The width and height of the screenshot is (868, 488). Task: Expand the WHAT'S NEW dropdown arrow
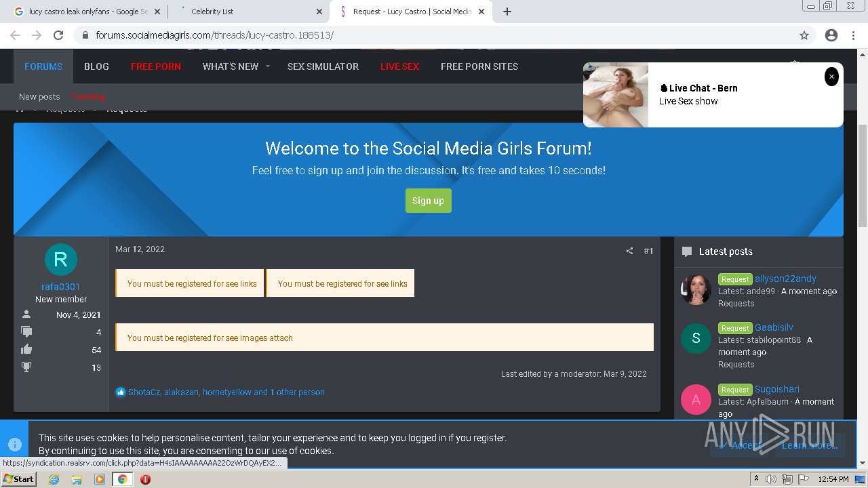click(x=268, y=66)
